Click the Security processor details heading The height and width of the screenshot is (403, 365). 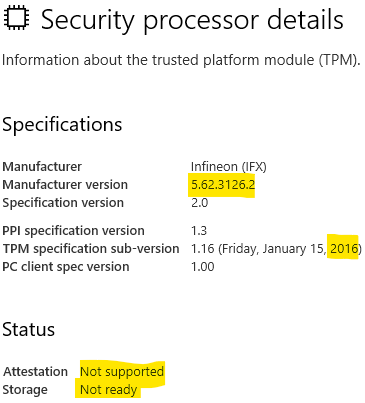click(x=192, y=20)
